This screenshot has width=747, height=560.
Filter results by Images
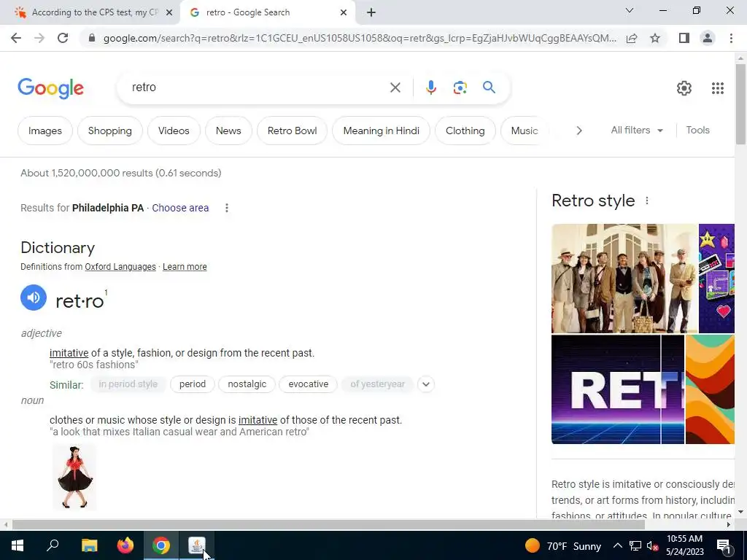[45, 131]
